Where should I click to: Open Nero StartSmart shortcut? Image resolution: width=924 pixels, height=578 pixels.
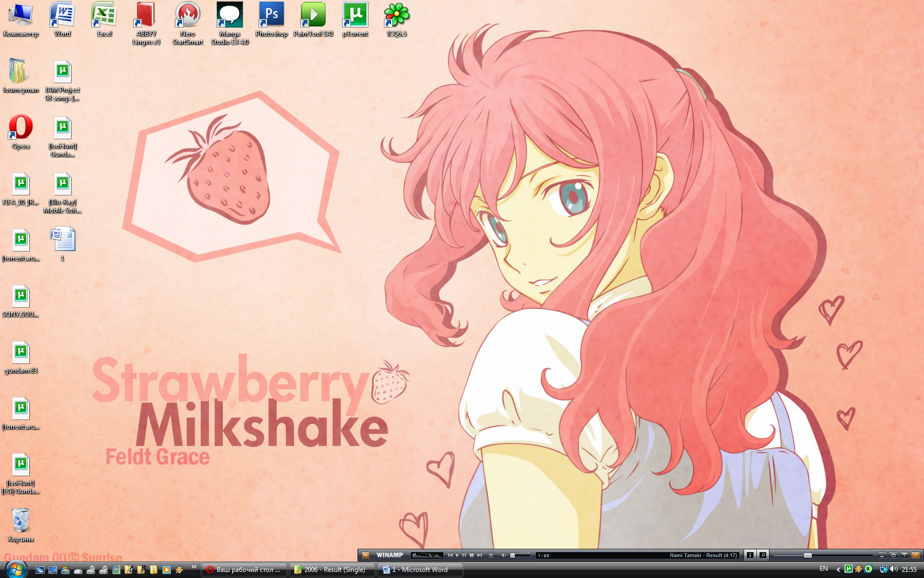coord(188,24)
